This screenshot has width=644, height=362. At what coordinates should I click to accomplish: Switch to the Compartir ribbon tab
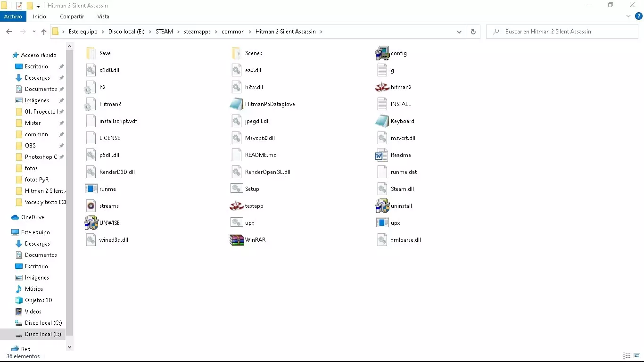click(72, 16)
